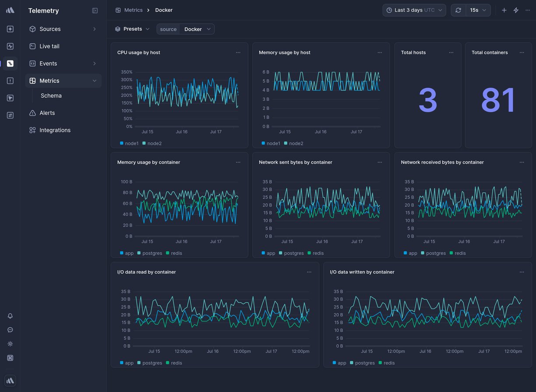Toggle postgres in I/O data read legend
Image resolution: width=536 pixels, height=392 pixels.
point(149,363)
